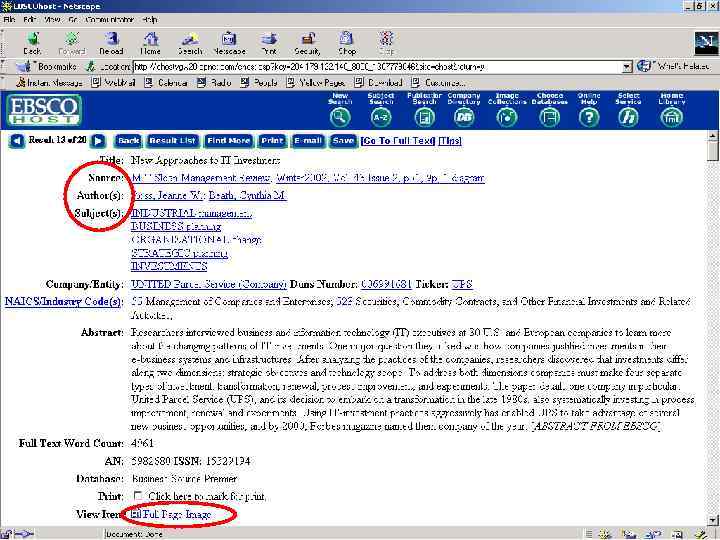This screenshot has height=540, width=720.
Task: Reload the page with Reload icon
Action: tap(111, 42)
